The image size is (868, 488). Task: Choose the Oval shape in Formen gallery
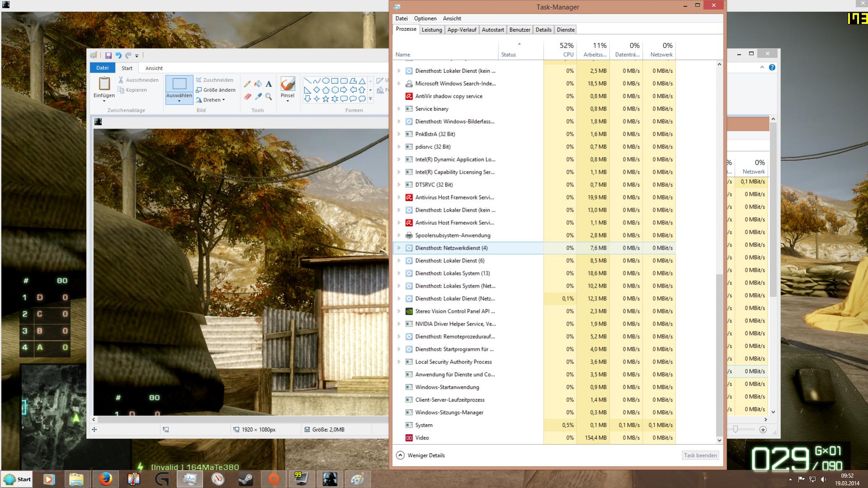tap(326, 81)
